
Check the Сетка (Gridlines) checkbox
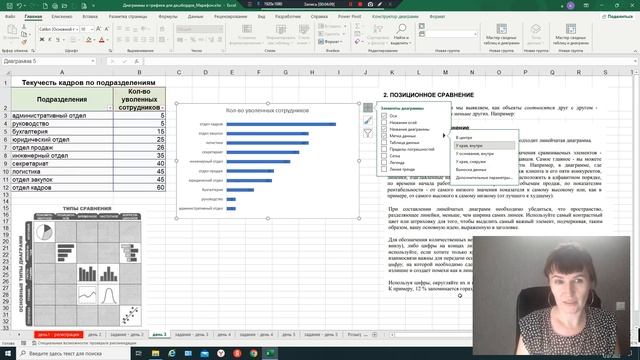point(384,156)
